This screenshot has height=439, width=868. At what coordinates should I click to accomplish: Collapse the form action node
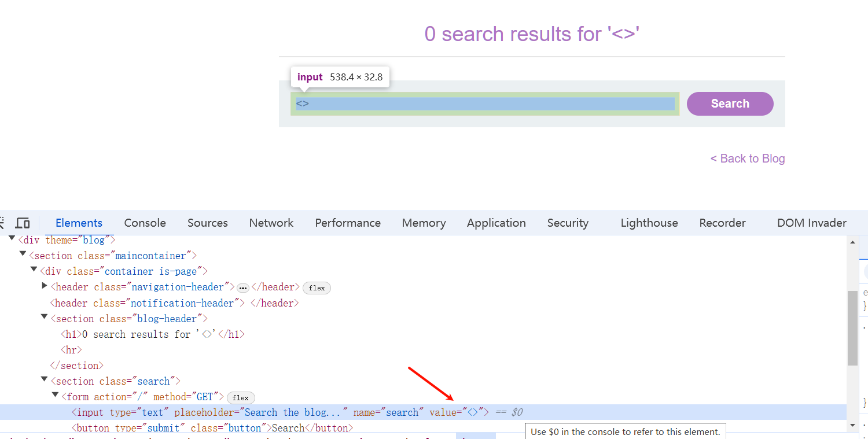tap(56, 396)
